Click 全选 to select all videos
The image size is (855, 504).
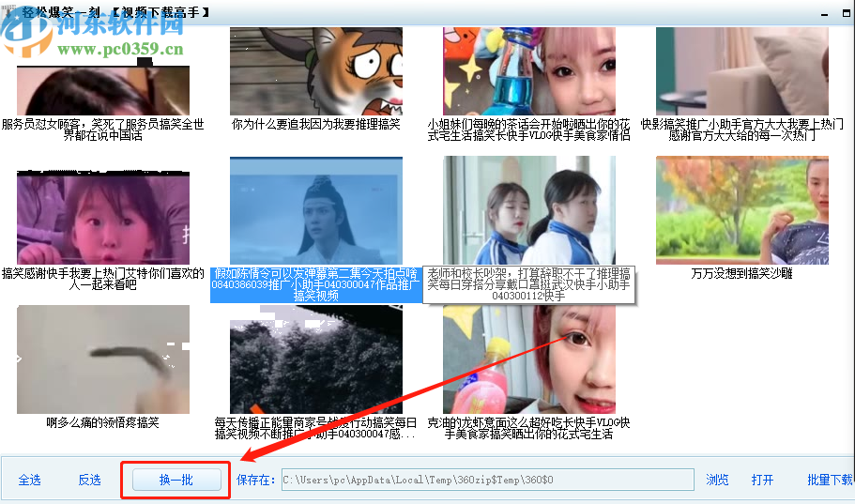29,480
